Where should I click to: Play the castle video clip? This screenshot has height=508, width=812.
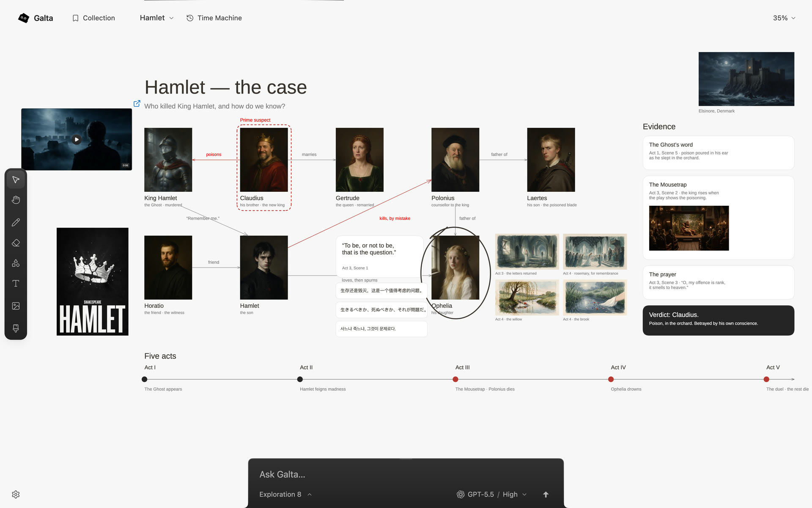click(77, 139)
